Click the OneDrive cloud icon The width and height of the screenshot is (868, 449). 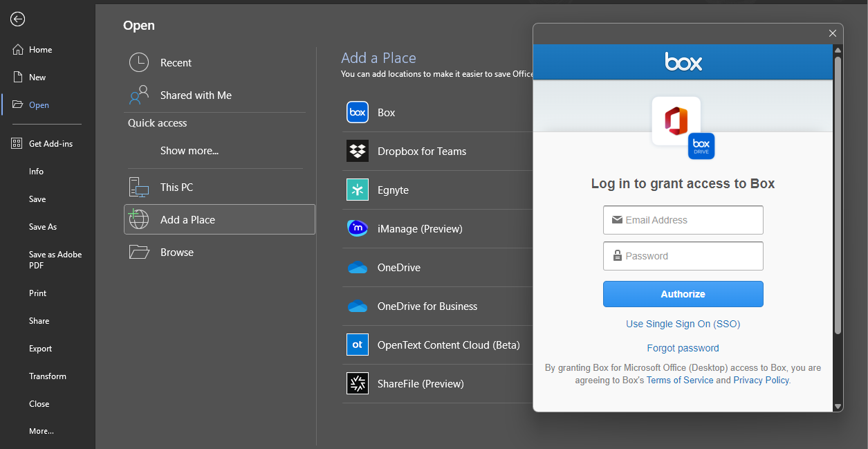point(358,268)
